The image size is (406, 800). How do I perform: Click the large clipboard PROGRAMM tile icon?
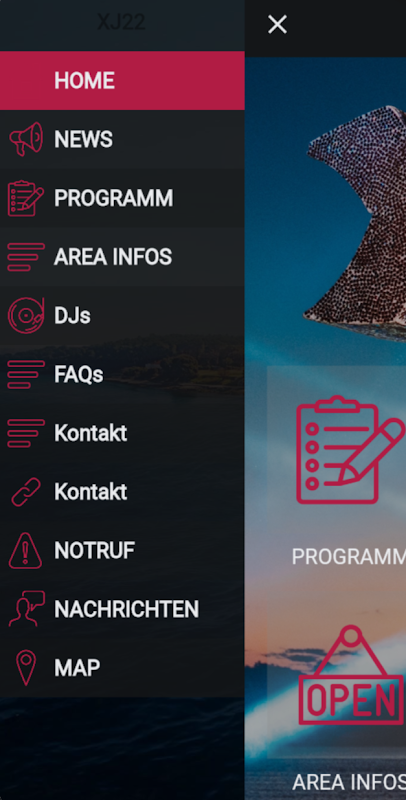click(350, 449)
